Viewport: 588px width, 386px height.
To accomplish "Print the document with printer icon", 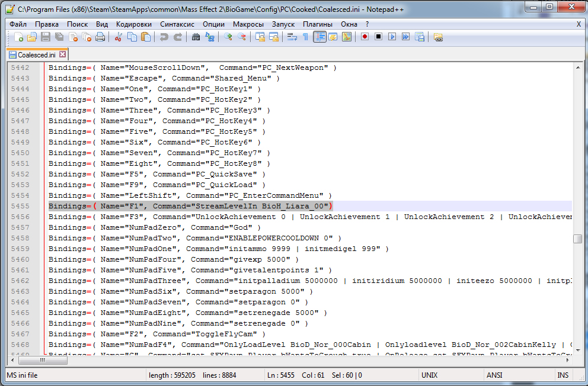I will [x=100, y=37].
